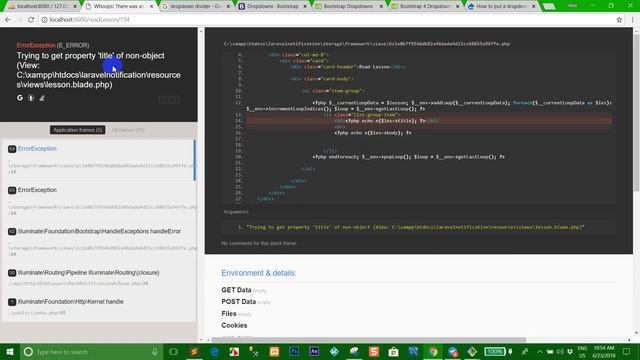Switch to the 'Dropdowns · Bootstrap' tab
This screenshot has width=640, height=360.
pos(272,6)
